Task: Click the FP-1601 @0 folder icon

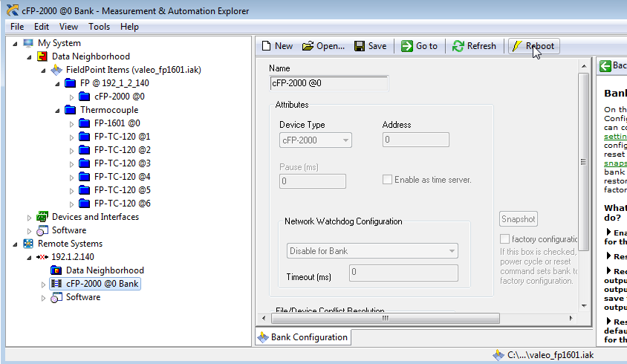Action: pyautogui.click(x=85, y=123)
